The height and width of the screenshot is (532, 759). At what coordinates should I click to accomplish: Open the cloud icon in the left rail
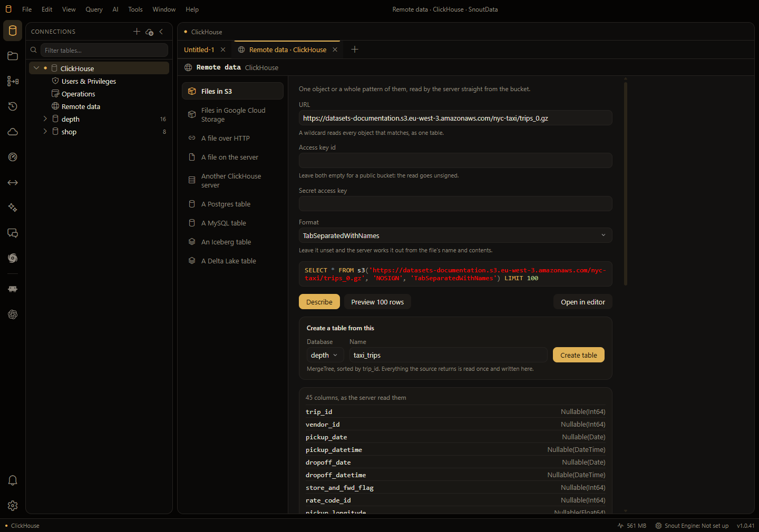13,132
